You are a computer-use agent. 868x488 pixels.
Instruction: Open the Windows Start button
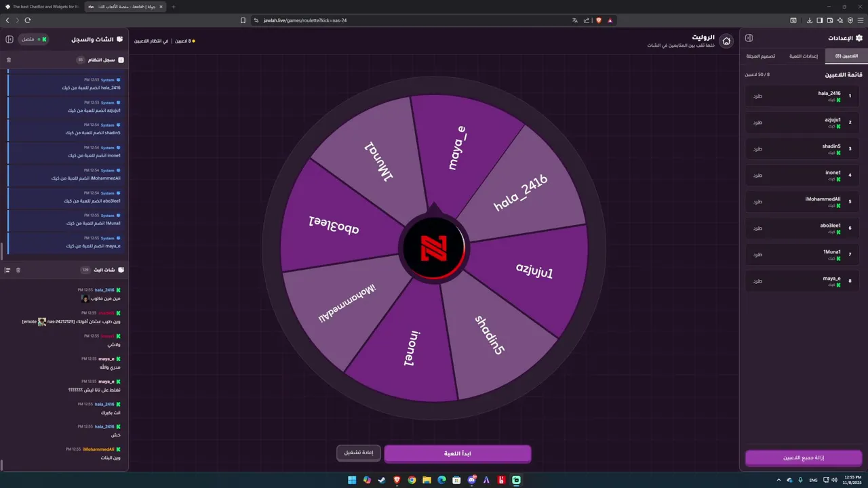352,480
